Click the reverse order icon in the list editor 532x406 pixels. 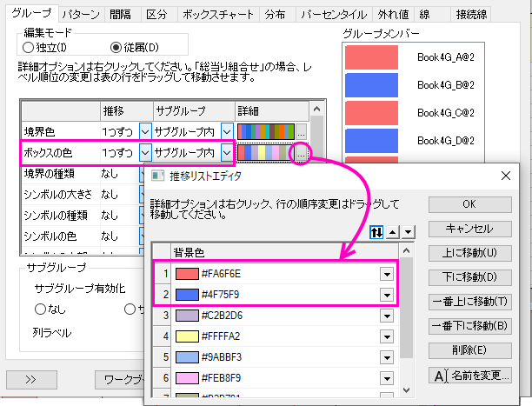pyautogui.click(x=376, y=232)
